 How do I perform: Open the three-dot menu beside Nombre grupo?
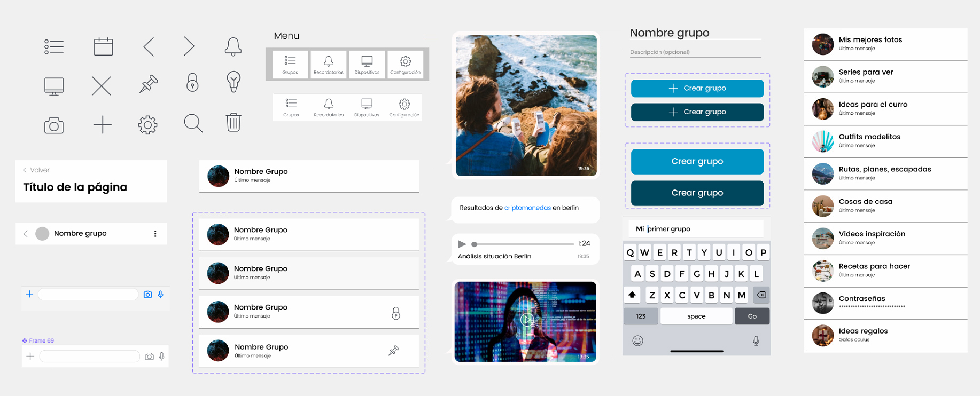pos(155,234)
